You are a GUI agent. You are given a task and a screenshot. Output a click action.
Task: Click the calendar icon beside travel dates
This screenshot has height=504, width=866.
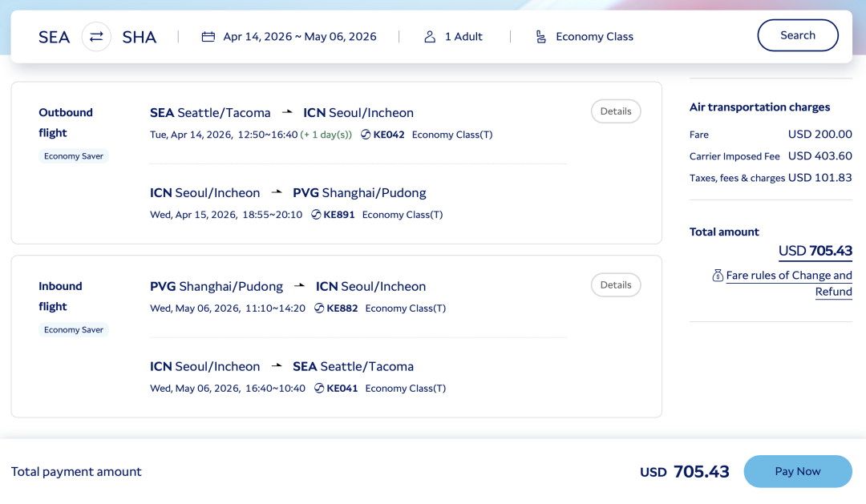208,37
